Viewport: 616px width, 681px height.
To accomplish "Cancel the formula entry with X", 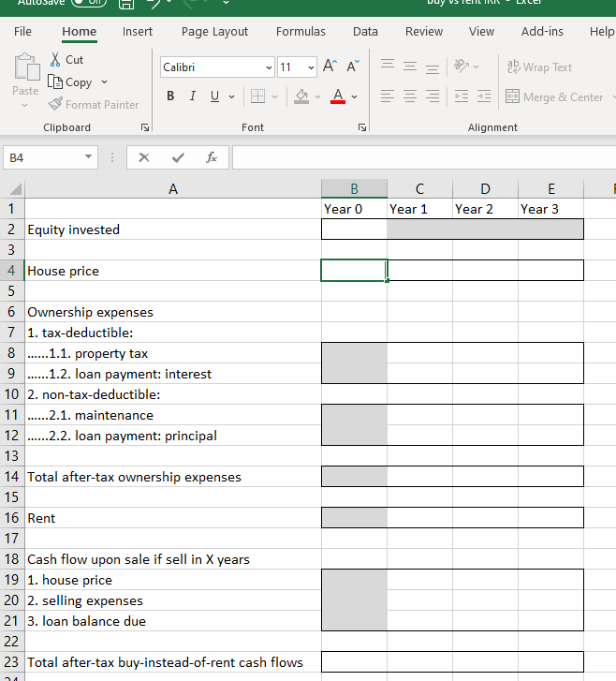I will coord(144,157).
